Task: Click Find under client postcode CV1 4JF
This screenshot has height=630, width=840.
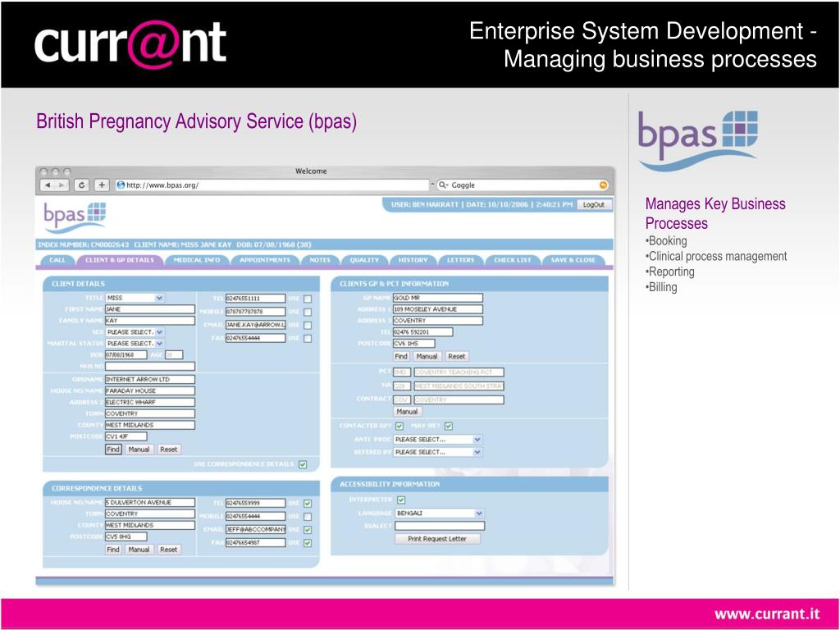Action: (x=113, y=450)
